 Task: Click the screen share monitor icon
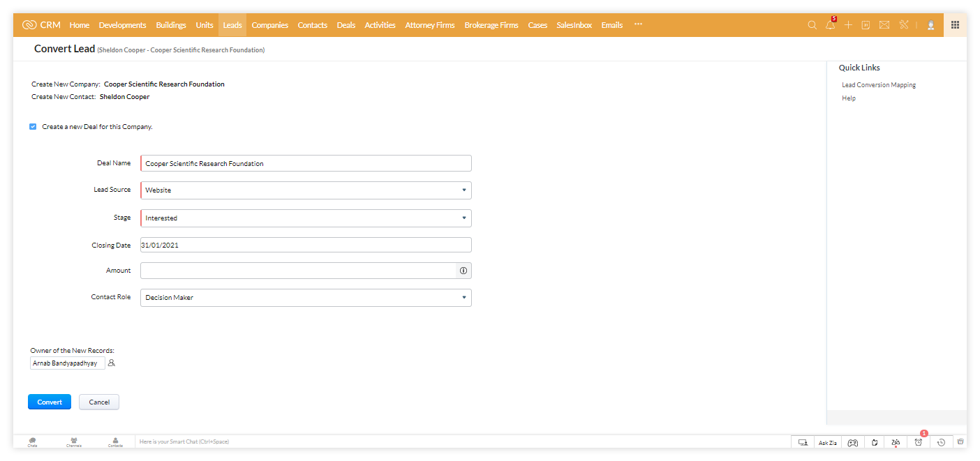(803, 442)
